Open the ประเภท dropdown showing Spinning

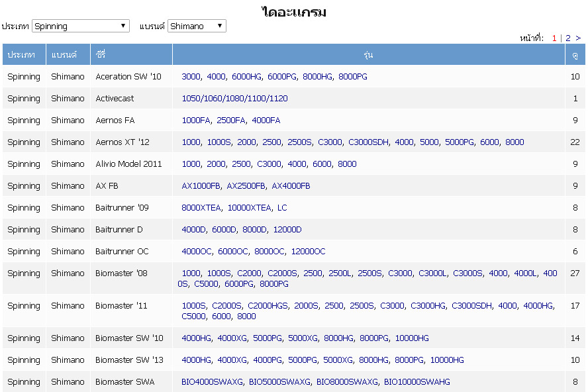coord(81,26)
